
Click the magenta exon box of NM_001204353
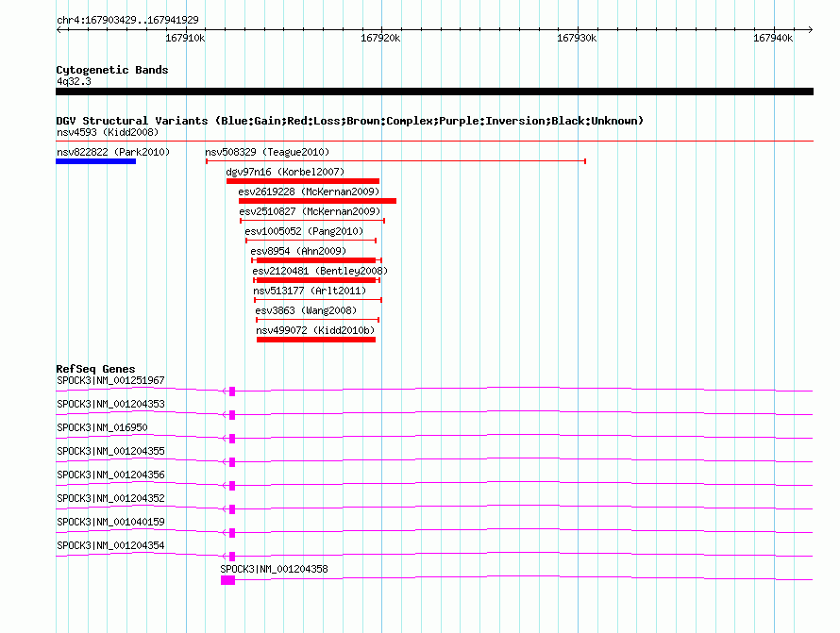[x=232, y=415]
